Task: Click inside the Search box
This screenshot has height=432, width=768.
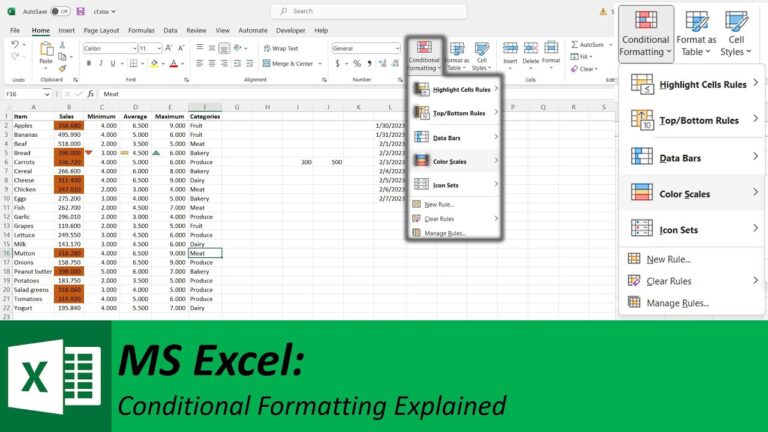Action: coord(368,11)
